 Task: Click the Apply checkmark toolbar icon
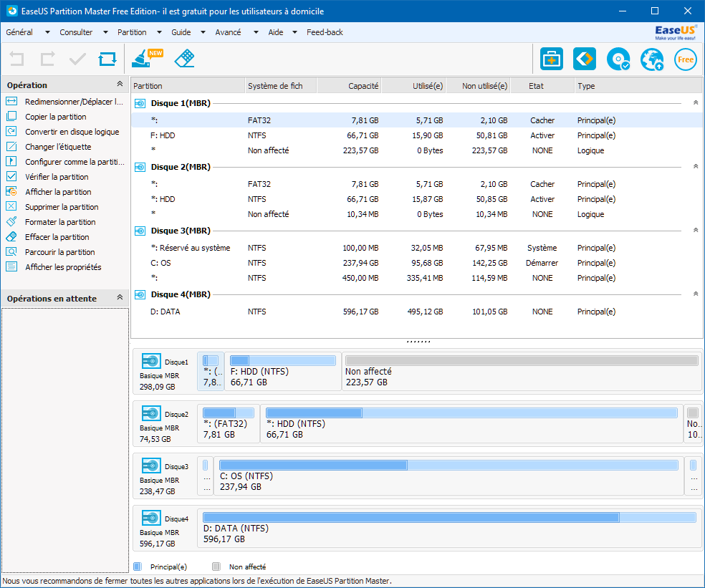click(77, 59)
